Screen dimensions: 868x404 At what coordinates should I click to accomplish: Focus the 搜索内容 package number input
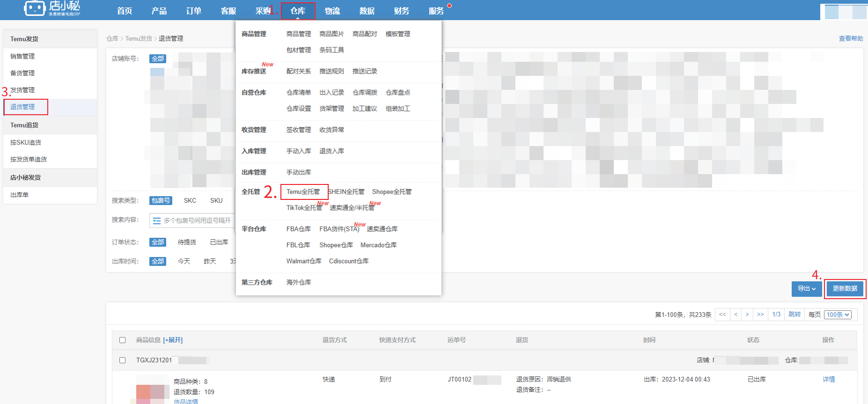click(192, 220)
